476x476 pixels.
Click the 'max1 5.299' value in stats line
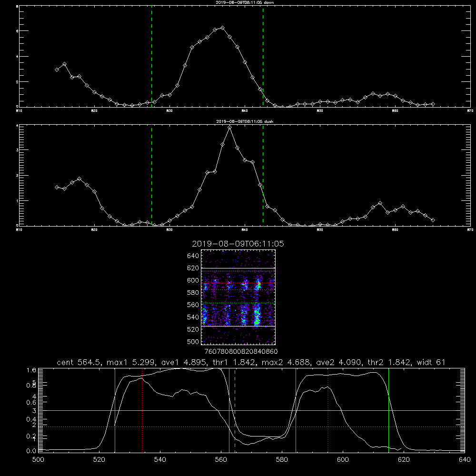point(129,362)
